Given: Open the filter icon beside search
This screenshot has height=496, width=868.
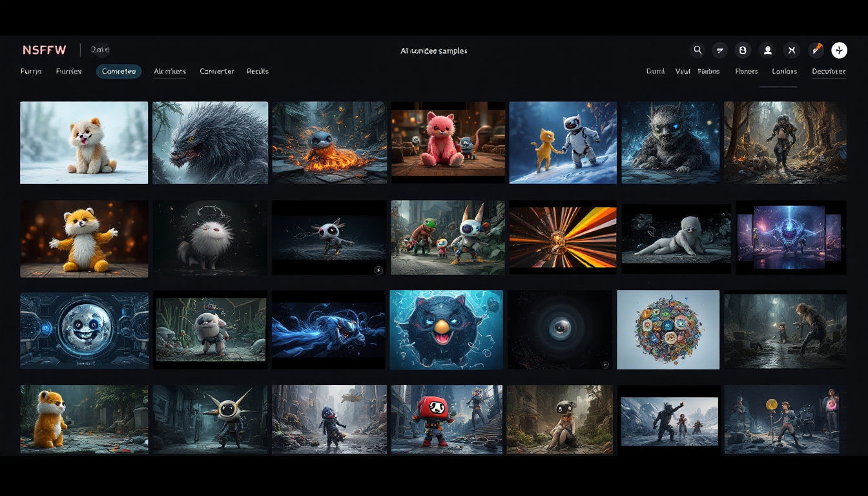Looking at the screenshot, I should coord(720,50).
